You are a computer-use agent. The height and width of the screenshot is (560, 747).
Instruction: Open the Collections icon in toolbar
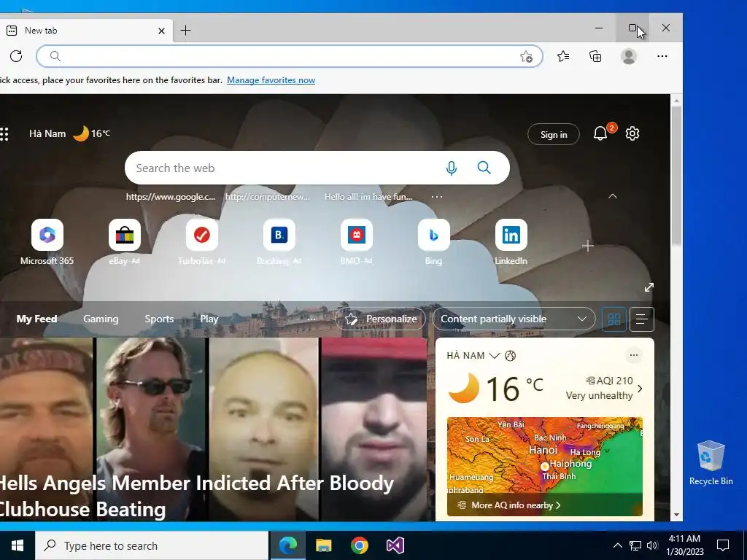click(x=595, y=57)
